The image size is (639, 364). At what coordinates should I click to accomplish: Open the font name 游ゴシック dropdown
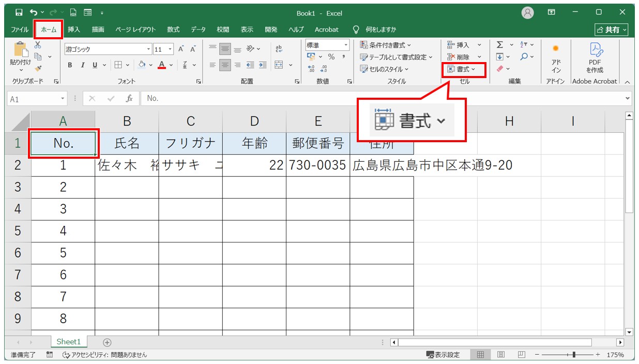149,50
